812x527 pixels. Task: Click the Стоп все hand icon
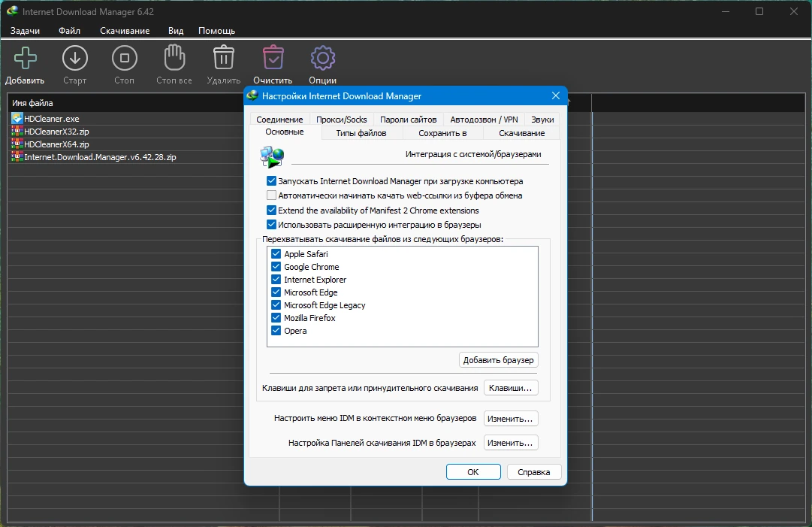coord(174,58)
